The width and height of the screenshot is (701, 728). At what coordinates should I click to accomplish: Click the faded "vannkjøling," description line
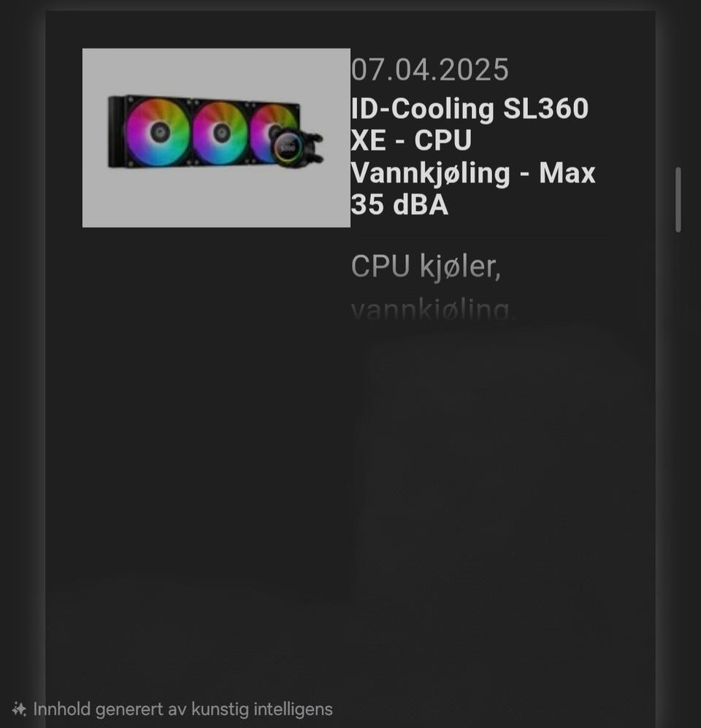click(433, 310)
